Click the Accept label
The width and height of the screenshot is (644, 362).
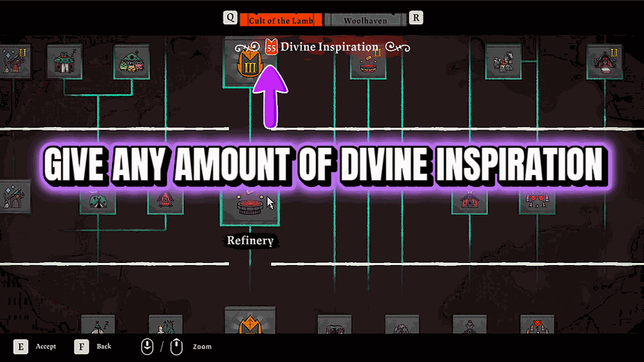click(x=45, y=347)
